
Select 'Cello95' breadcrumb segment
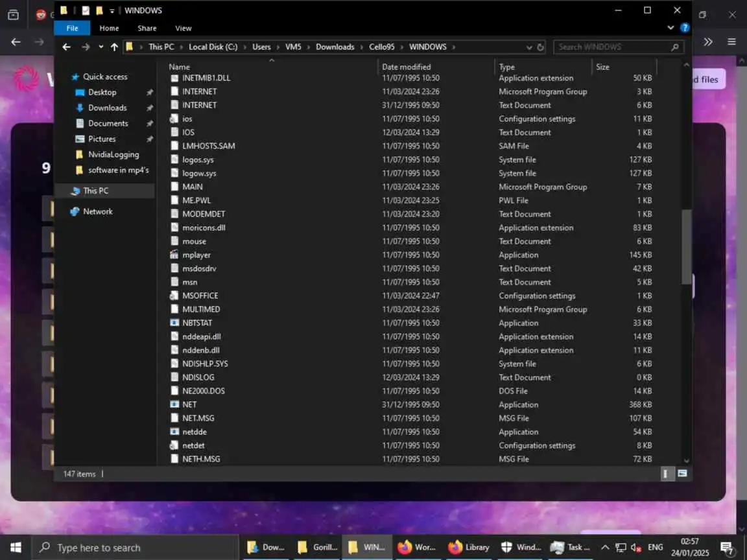coord(381,47)
